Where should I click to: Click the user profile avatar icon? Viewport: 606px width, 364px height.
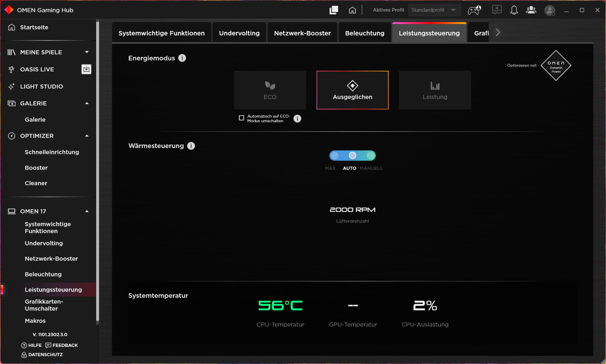[550, 10]
